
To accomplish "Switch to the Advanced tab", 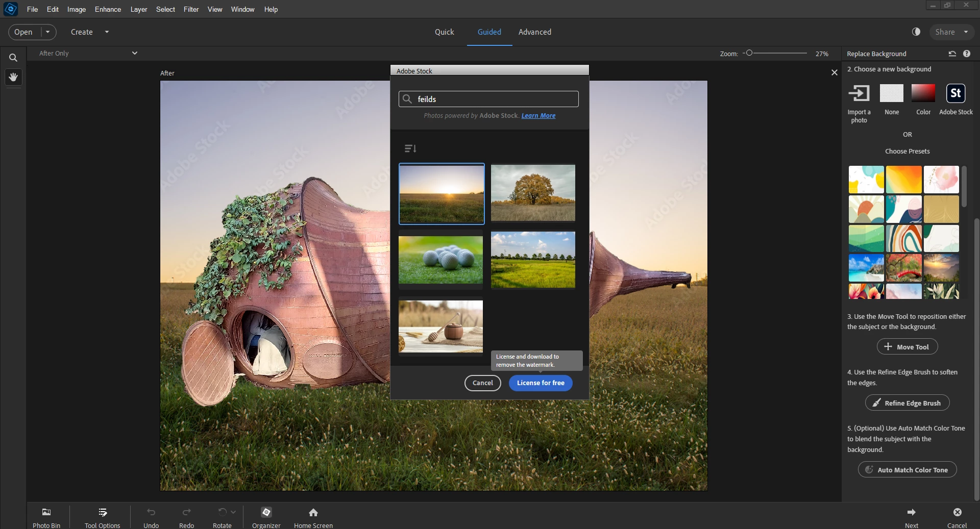I will pos(534,32).
